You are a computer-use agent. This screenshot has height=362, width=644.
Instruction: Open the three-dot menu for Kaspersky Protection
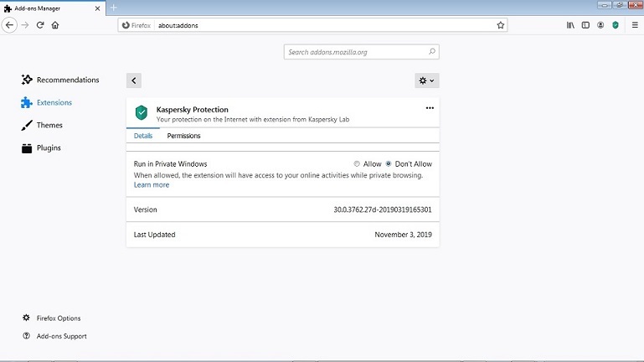(430, 108)
